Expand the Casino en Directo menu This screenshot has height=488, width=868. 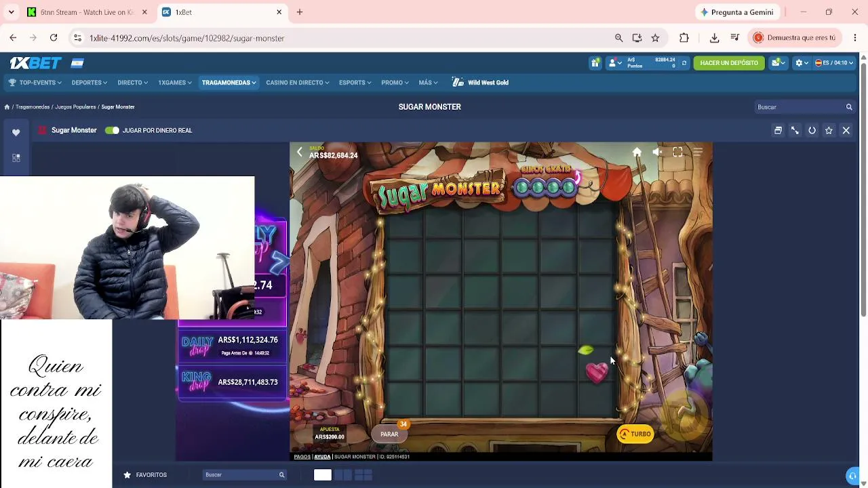tap(298, 83)
